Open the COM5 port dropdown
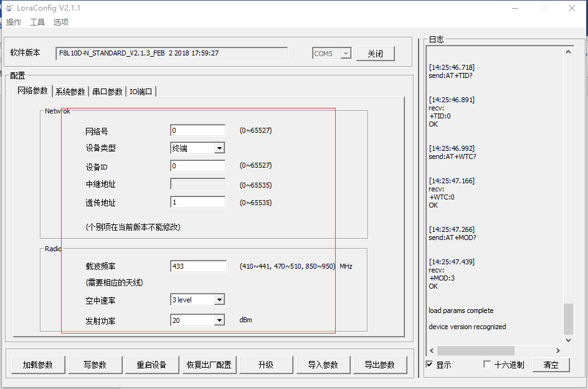 345,54
